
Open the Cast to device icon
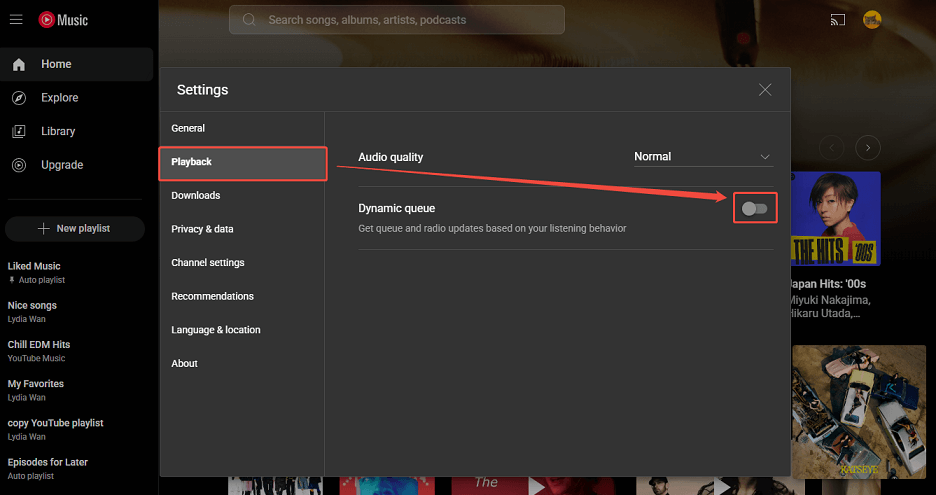(838, 20)
